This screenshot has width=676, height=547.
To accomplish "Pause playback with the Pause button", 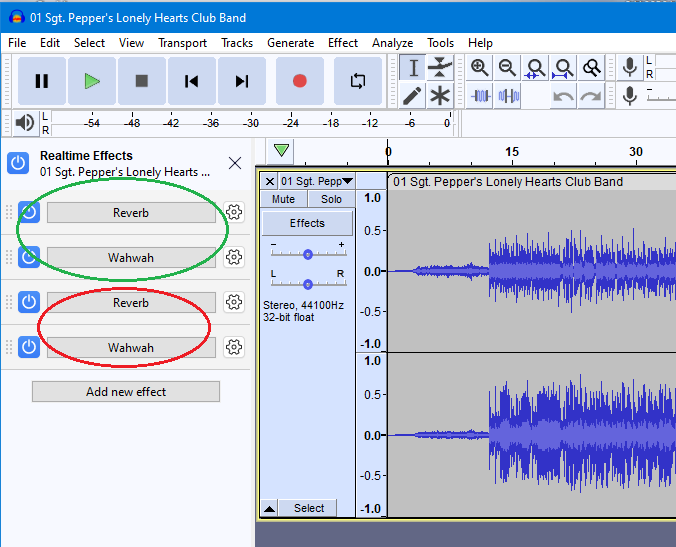I will click(42, 81).
